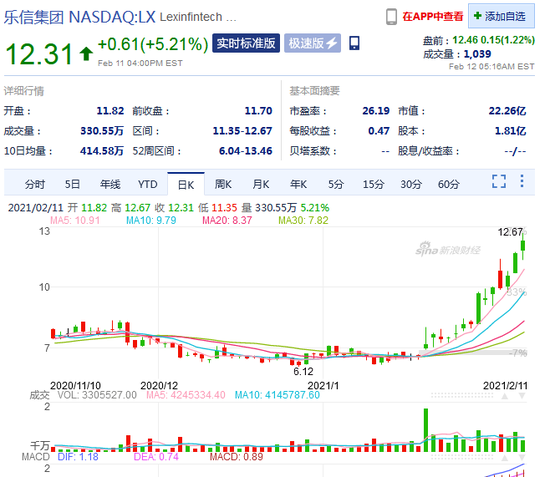Screen dimensions: 550x477
Task: Click the current price 12.31
Action: [x=39, y=54]
